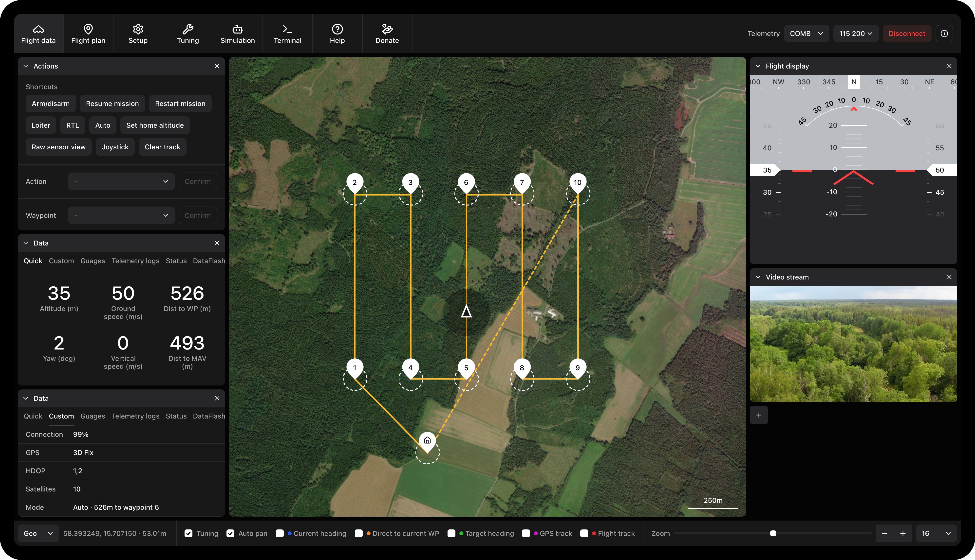Image resolution: width=975 pixels, height=560 pixels.
Task: Click the Restart mission shortcut button
Action: [180, 104]
